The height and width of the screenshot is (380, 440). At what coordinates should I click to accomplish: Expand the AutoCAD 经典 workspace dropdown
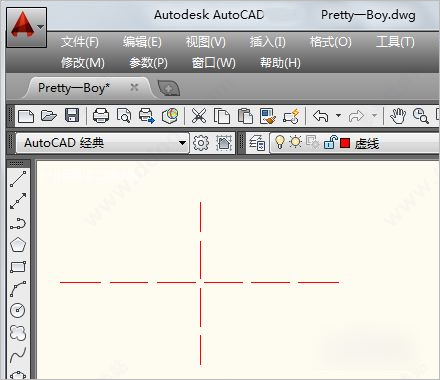tap(182, 143)
